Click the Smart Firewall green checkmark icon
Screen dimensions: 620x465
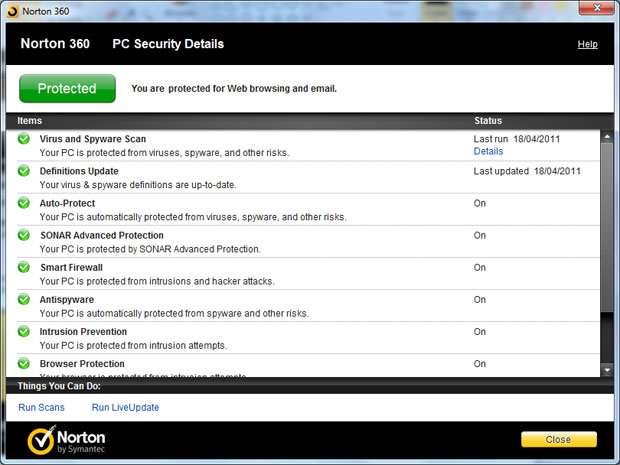(24, 267)
